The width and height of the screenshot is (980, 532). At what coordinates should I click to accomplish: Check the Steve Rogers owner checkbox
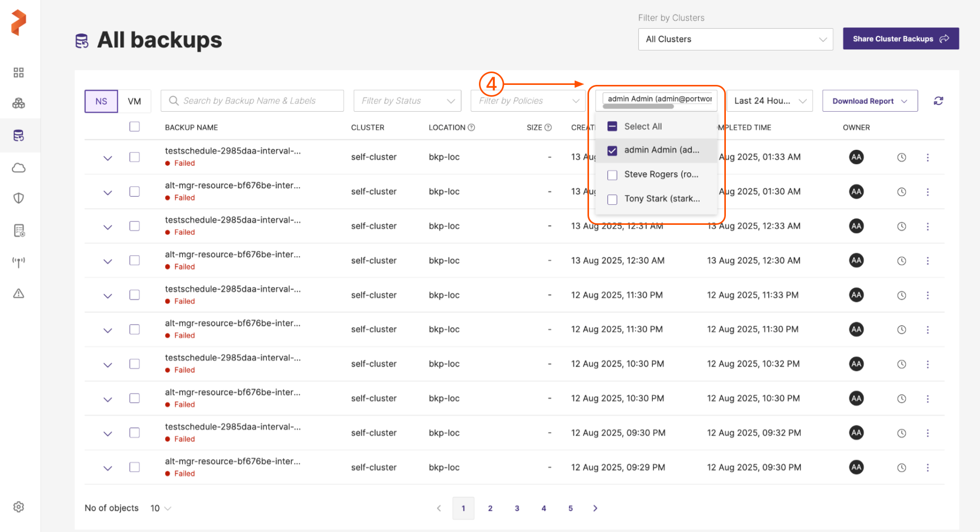[612, 175]
